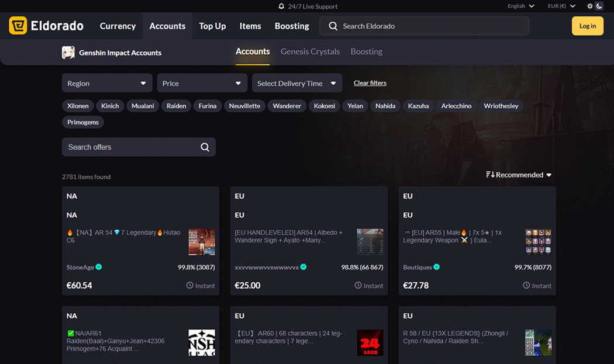Filter by Kokomi tag
This screenshot has width=614, height=364.
324,106
